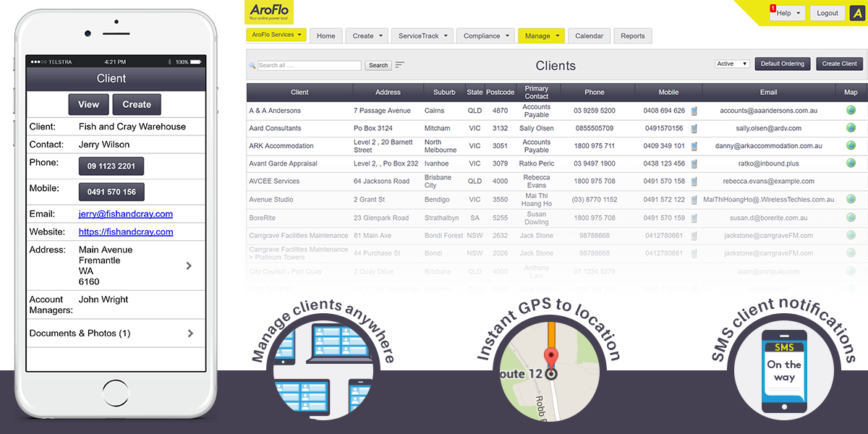Open client ARK Accommodation
This screenshot has height=434, width=868.
(x=281, y=146)
